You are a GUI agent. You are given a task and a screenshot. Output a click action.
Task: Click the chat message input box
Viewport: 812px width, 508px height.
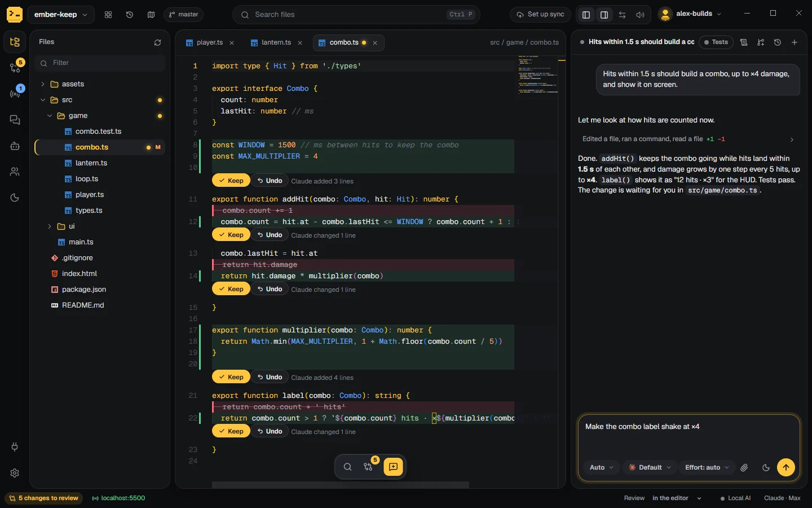(x=689, y=436)
